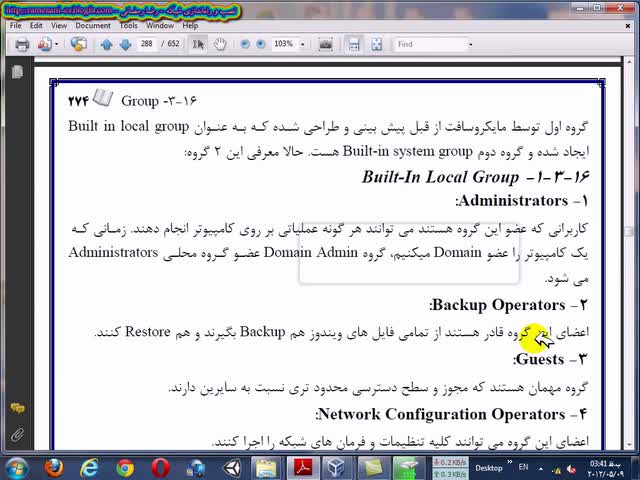Click the Zoom out minus button
This screenshot has height=480, width=640.
(x=245, y=44)
